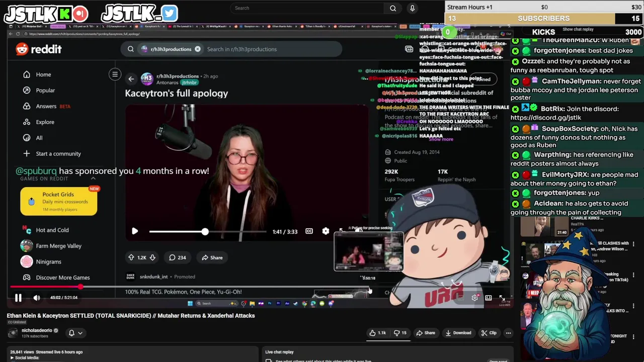This screenshot has width=644, height=362.
Task: Click Show more in chat overlay
Action: [x=441, y=139]
